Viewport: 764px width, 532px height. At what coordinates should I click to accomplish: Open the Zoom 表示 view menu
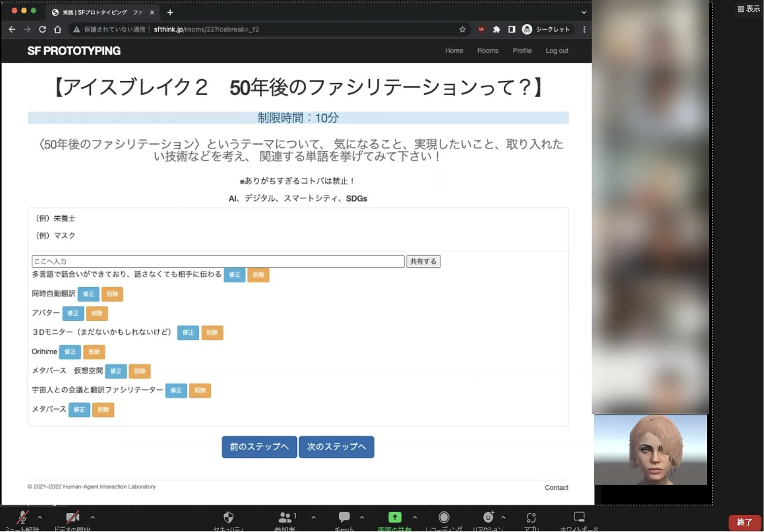pos(749,9)
